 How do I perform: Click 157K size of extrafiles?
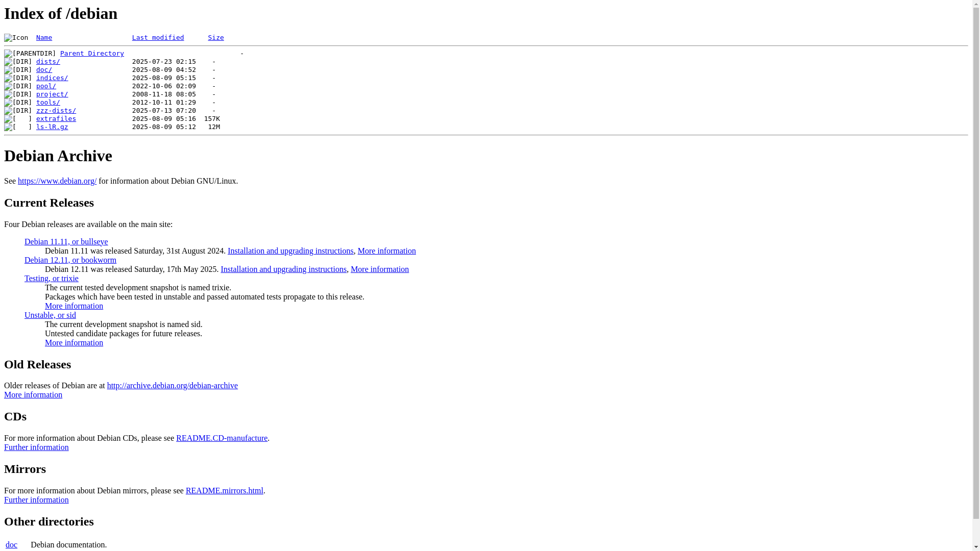[212, 119]
